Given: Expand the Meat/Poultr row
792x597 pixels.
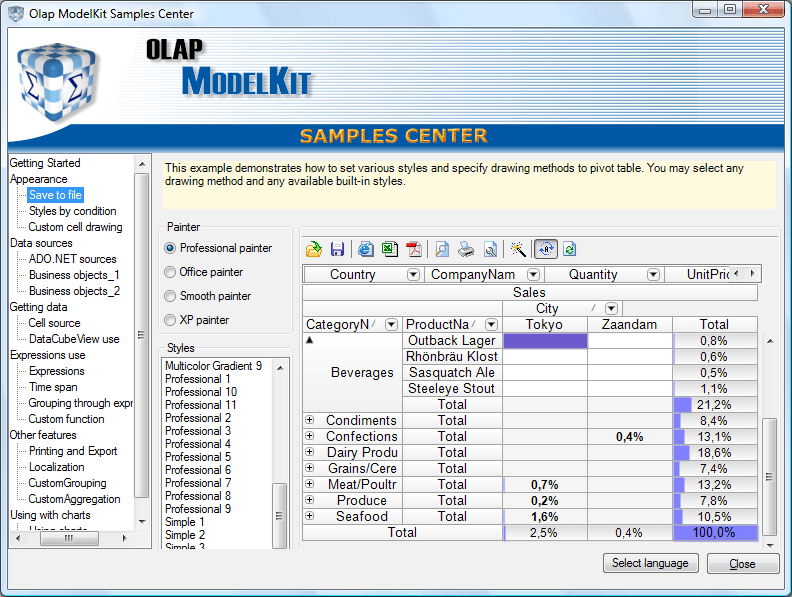Looking at the screenshot, I should pyautogui.click(x=310, y=484).
